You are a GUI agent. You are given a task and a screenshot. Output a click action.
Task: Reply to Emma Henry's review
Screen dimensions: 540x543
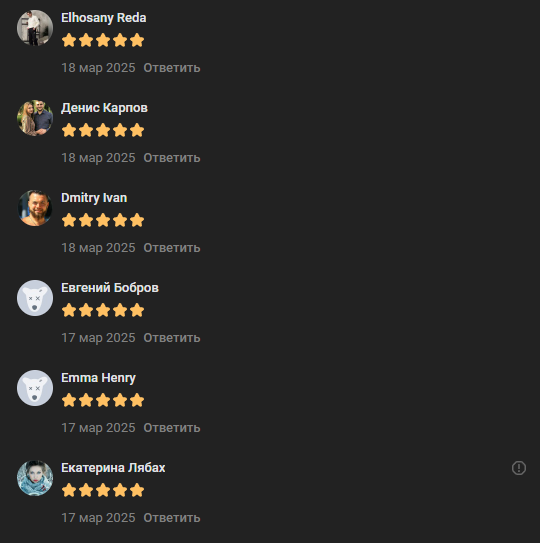[172, 428]
